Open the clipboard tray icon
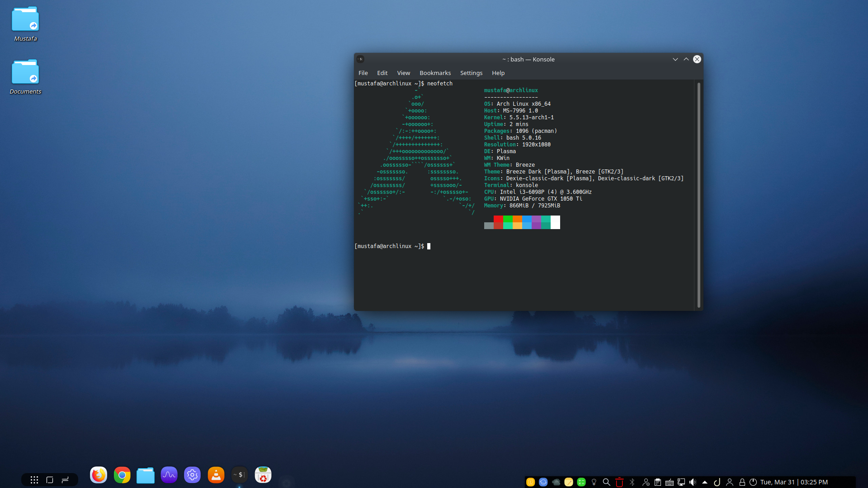 pos(658,482)
